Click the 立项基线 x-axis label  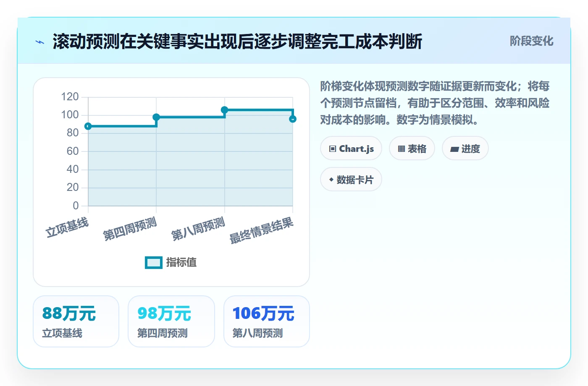[x=67, y=228]
